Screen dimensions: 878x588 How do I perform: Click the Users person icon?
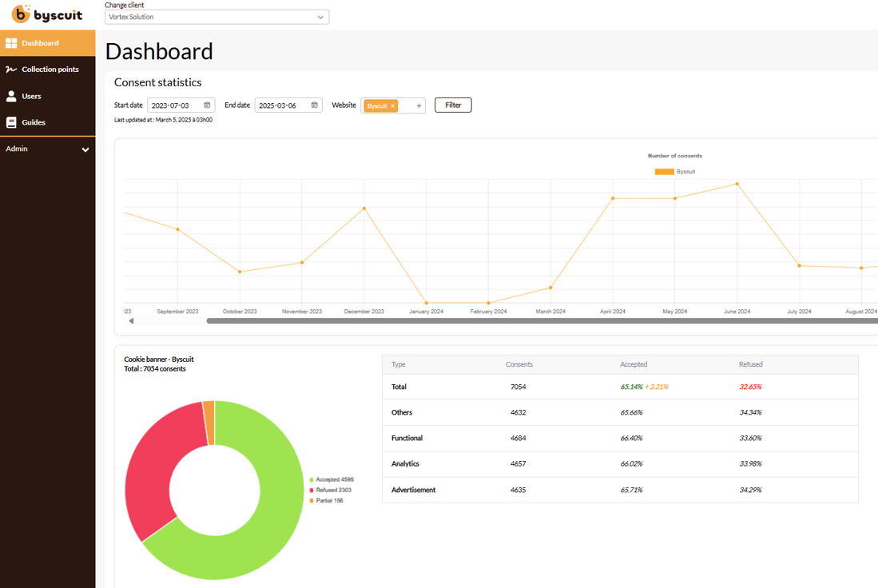point(11,96)
